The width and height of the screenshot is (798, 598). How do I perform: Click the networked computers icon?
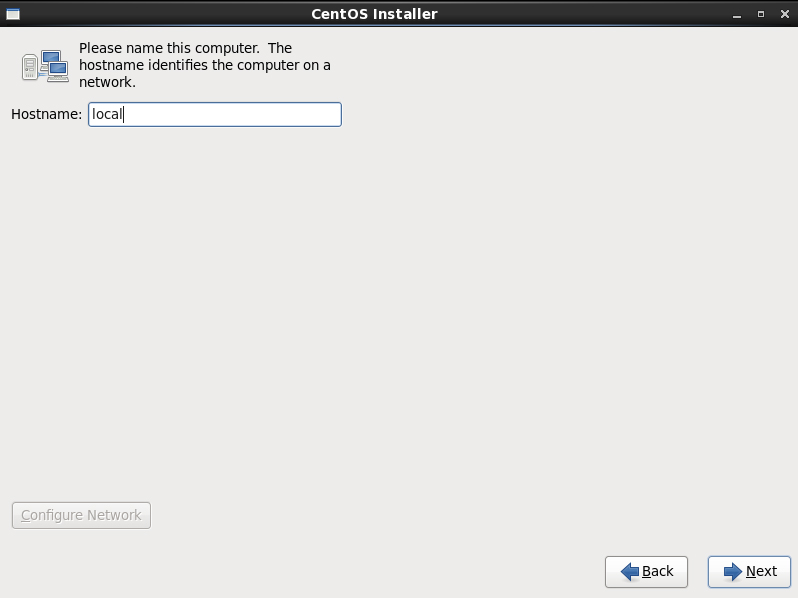[45, 66]
